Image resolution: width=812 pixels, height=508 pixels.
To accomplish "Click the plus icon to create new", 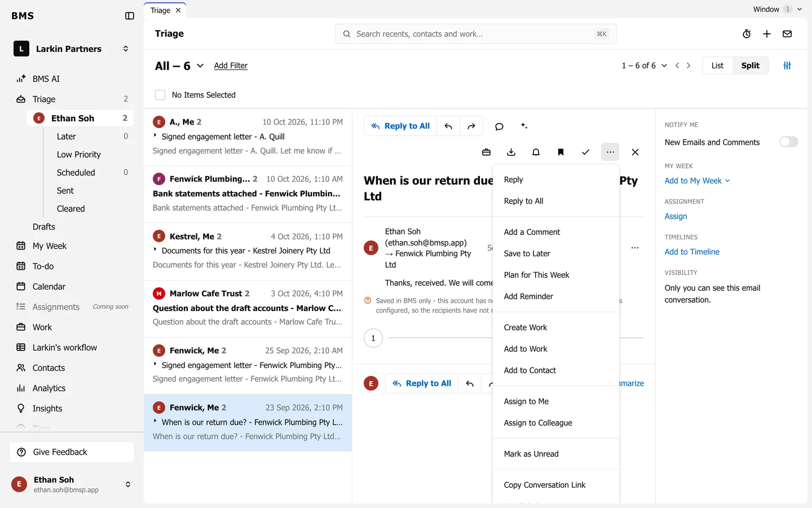I will pos(767,34).
